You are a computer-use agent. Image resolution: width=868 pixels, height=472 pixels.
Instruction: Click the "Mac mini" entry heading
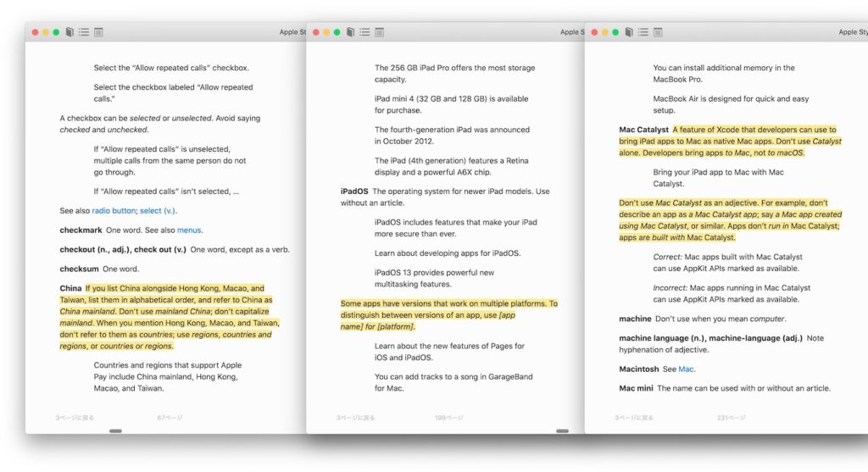tap(636, 388)
